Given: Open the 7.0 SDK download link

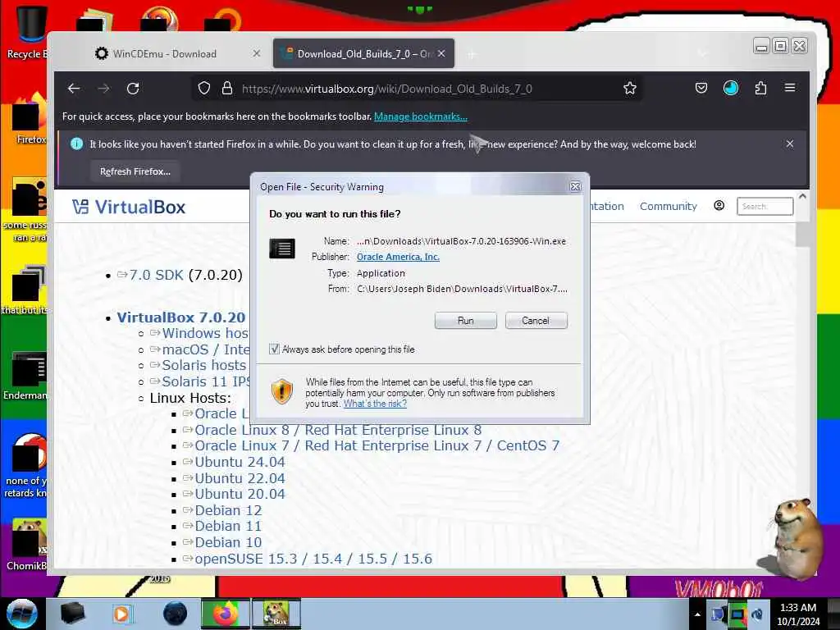Looking at the screenshot, I should [157, 275].
